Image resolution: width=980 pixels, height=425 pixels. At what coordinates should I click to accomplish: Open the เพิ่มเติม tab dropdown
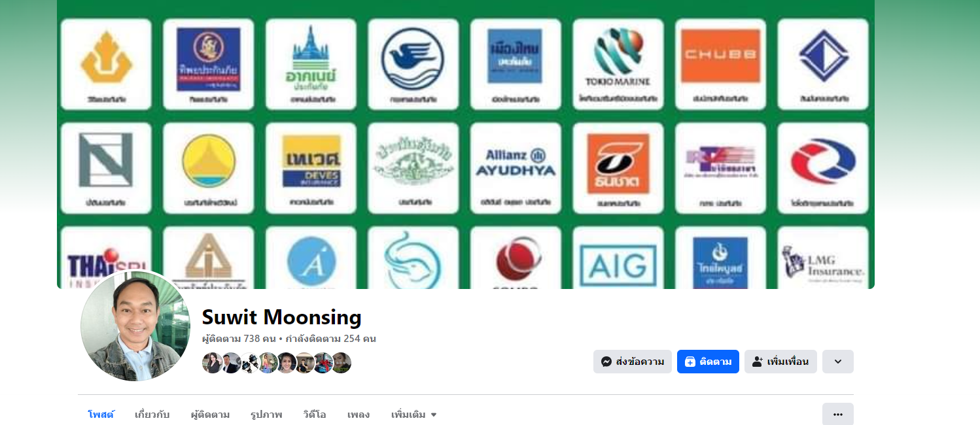414,415
